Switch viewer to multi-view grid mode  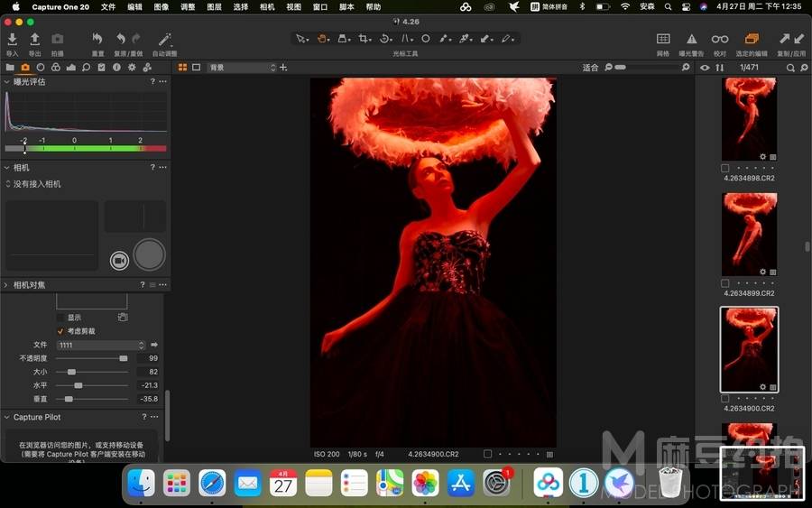(182, 68)
